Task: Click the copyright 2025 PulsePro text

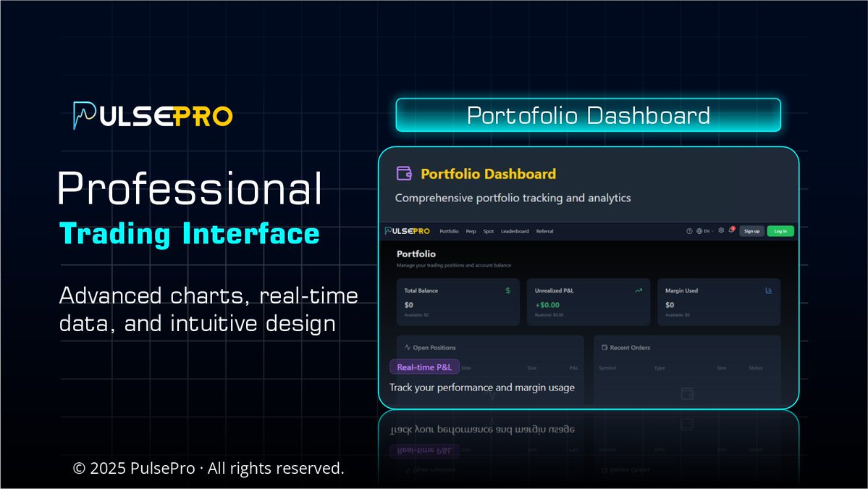Action: point(208,468)
